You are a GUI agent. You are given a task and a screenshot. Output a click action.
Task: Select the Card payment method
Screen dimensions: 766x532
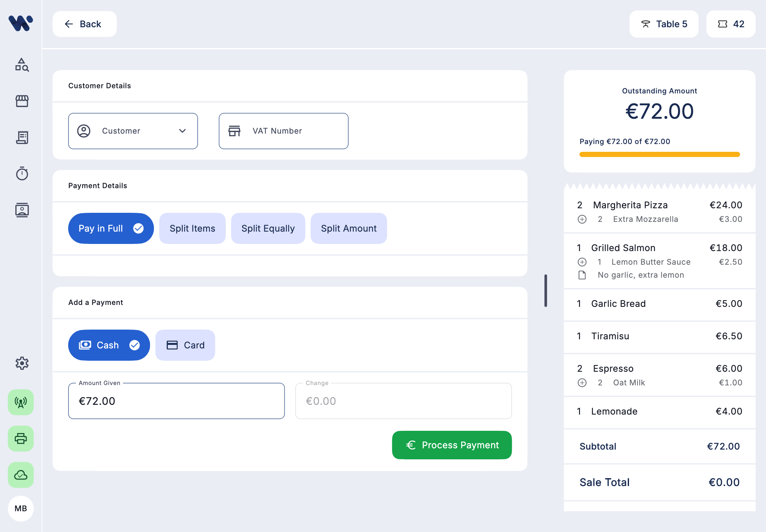(185, 345)
